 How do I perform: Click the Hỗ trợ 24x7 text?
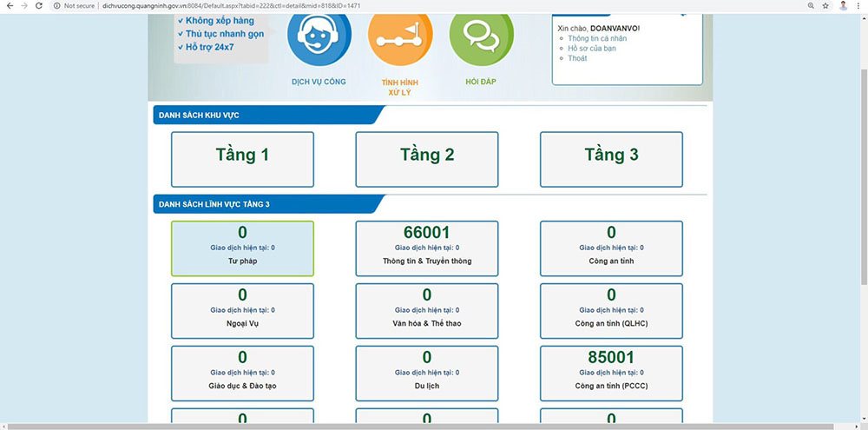pyautogui.click(x=210, y=47)
